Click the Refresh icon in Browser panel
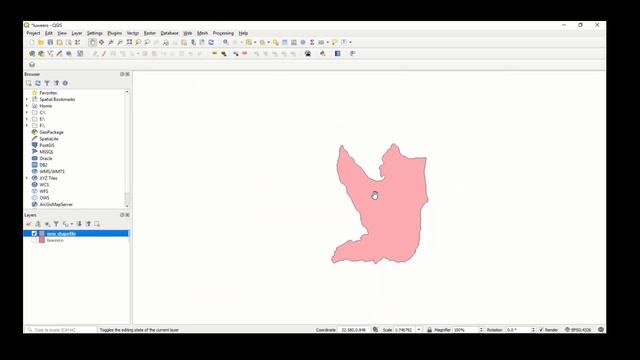Viewport: 640px width, 360px height. click(x=38, y=83)
